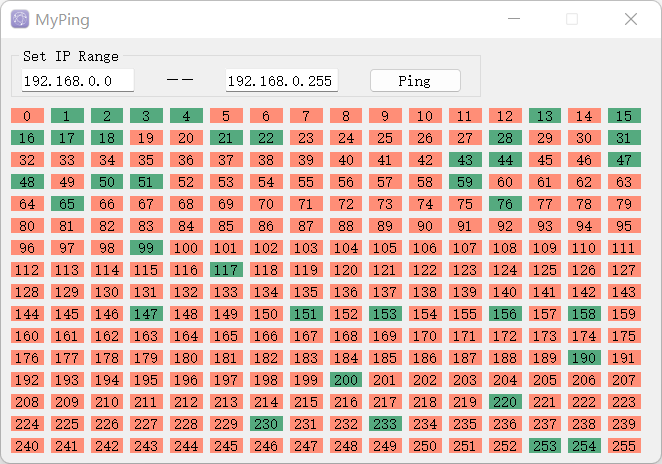Select the green host cell 28
The width and height of the screenshot is (662, 464).
point(505,138)
